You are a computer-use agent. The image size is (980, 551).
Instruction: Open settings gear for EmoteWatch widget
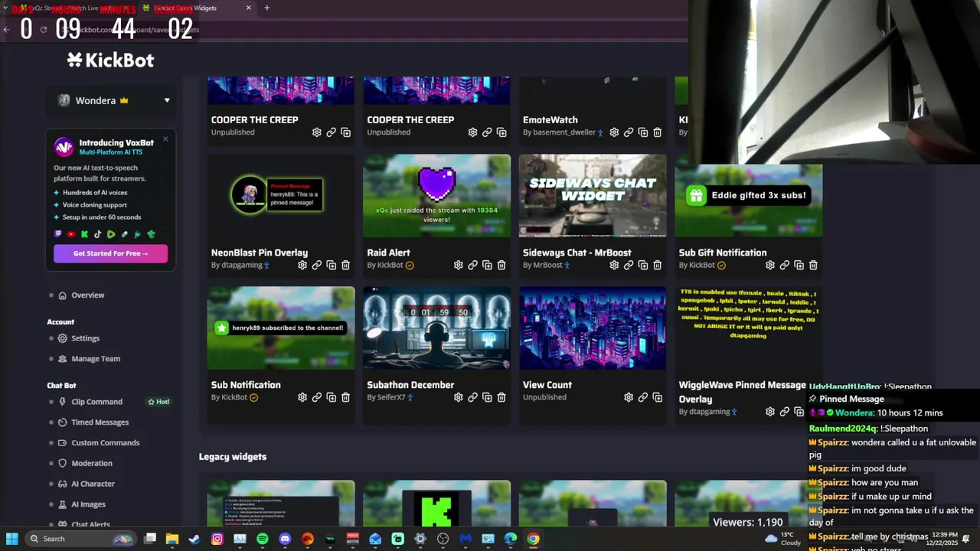(x=614, y=132)
